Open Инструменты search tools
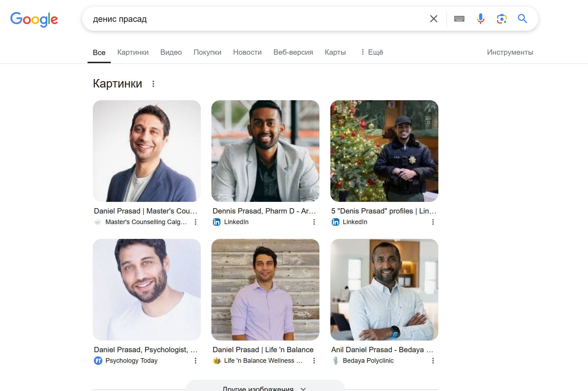Image resolution: width=588 pixels, height=391 pixels. (x=510, y=52)
